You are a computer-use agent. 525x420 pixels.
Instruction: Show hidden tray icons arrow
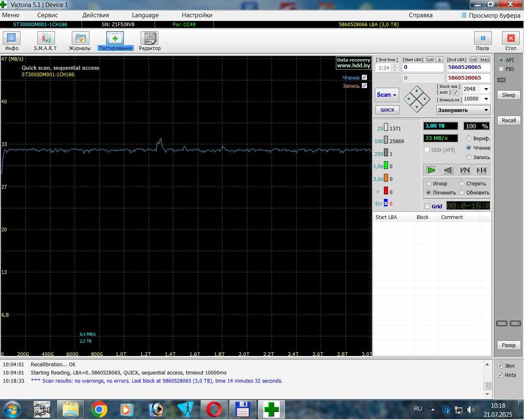point(433,409)
